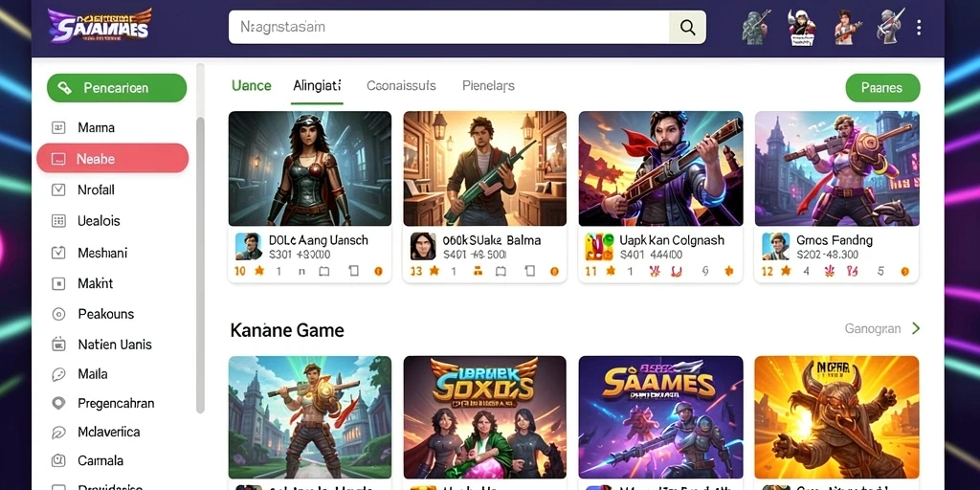Click the search input field

[x=449, y=28]
